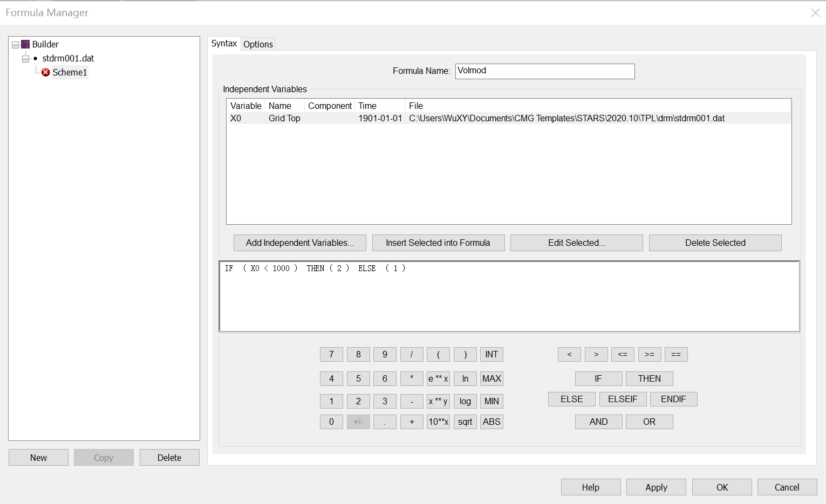The image size is (826, 504).
Task: Collapse the Builder tree node
Action: (15, 45)
